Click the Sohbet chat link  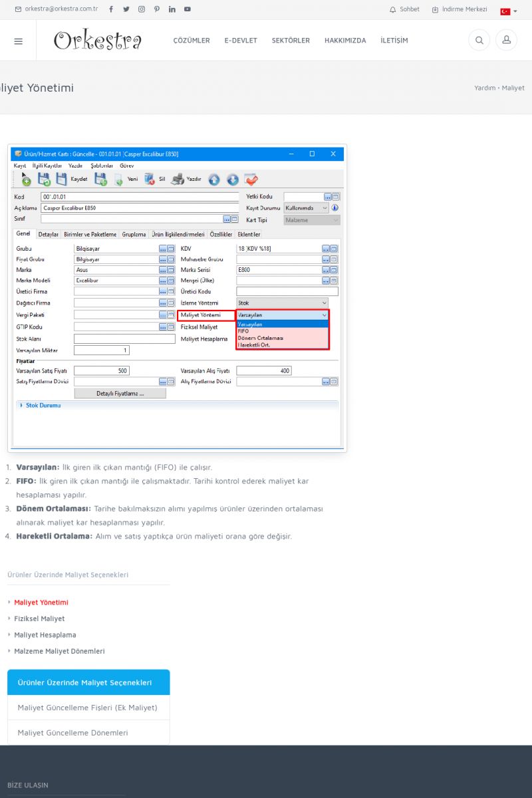[404, 9]
